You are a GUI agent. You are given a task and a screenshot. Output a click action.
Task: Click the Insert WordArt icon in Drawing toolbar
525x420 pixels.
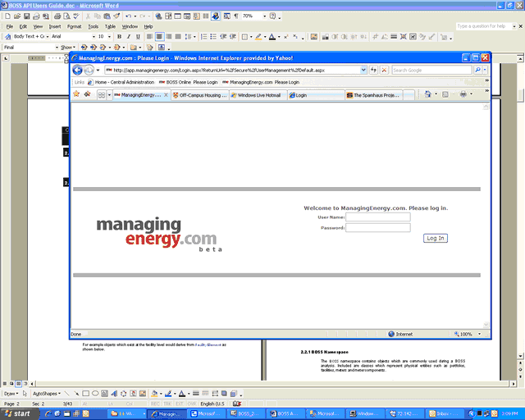(x=114, y=394)
